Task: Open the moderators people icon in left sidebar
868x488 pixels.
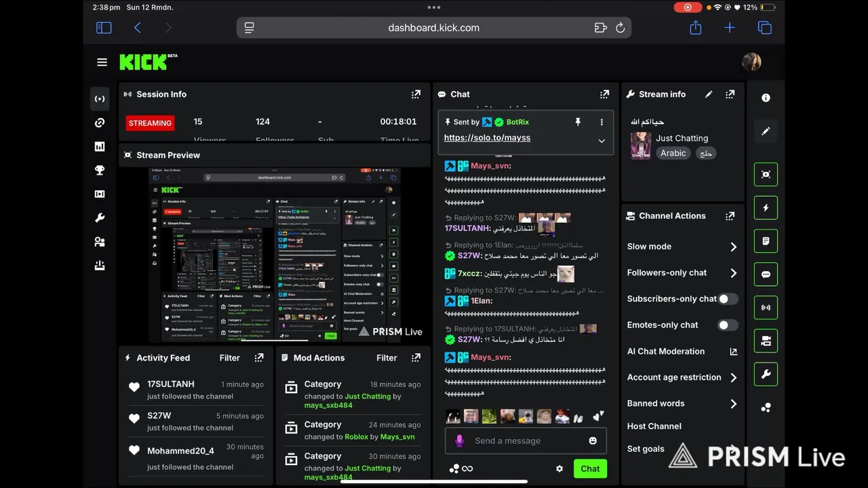Action: tap(100, 242)
